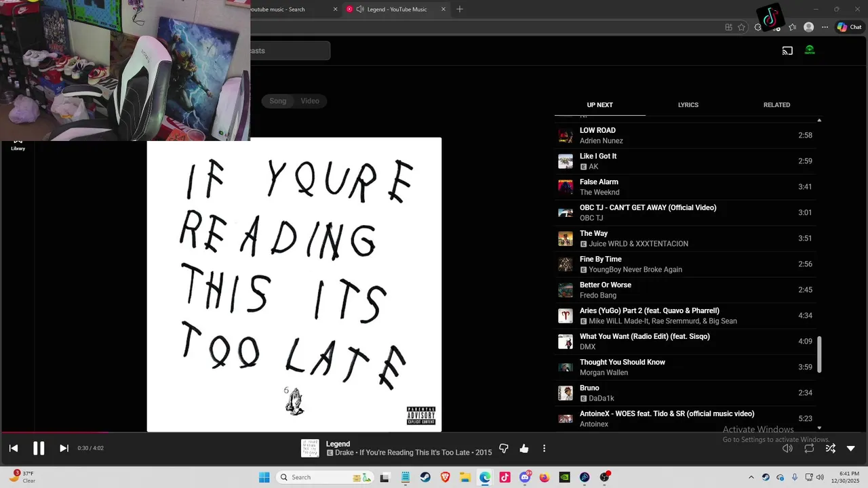Play False Alarm by The Weeknd in the queue

pos(685,187)
